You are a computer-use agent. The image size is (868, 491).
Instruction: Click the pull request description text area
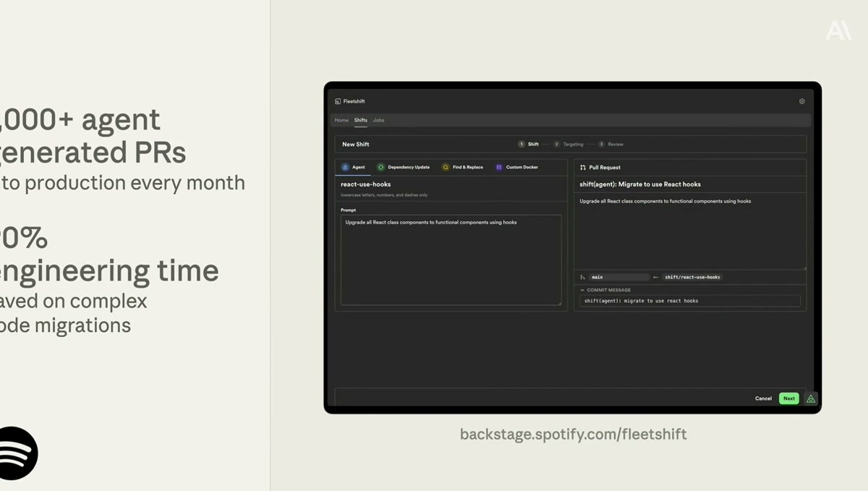click(690, 231)
